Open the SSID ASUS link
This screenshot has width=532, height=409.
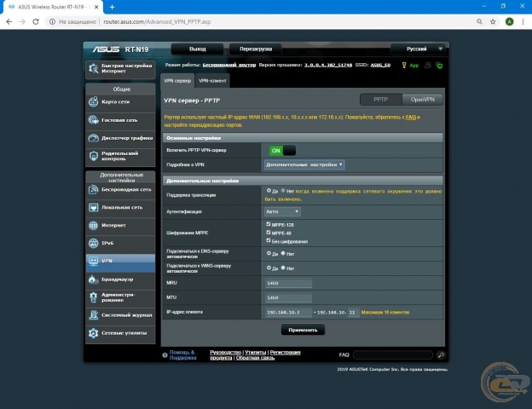380,65
